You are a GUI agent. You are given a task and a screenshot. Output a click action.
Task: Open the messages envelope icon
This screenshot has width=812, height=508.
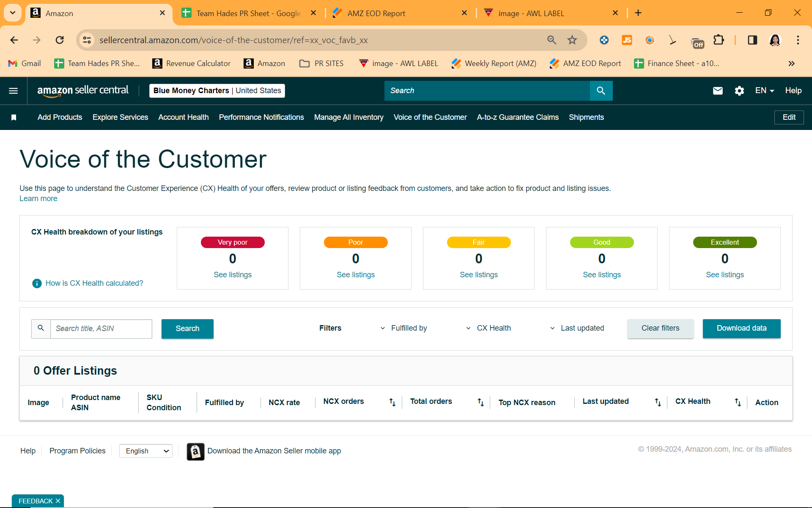tap(718, 91)
